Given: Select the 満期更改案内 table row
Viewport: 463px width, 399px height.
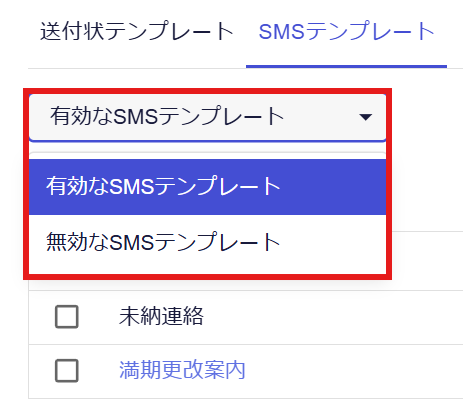Looking at the screenshot, I should coord(246,371).
